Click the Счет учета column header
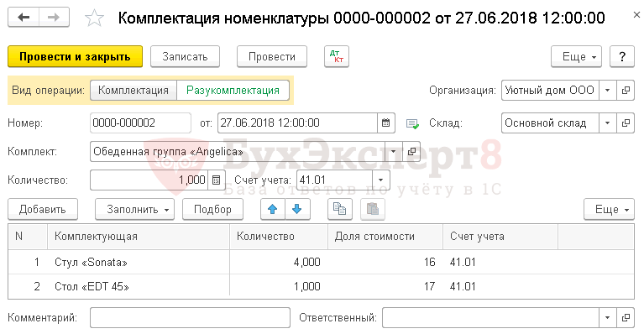 tap(500, 237)
